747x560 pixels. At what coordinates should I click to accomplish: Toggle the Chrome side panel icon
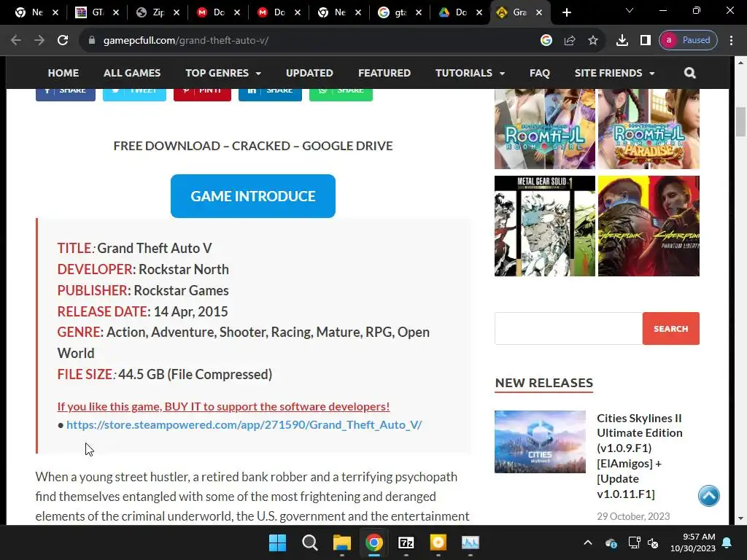[x=645, y=41]
